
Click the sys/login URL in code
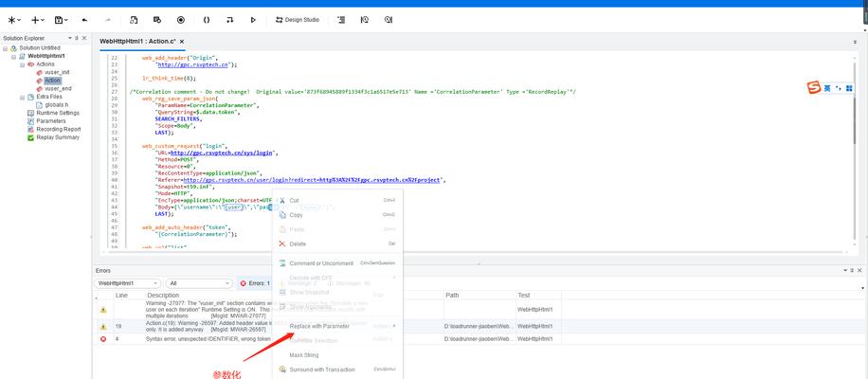[x=222, y=153]
